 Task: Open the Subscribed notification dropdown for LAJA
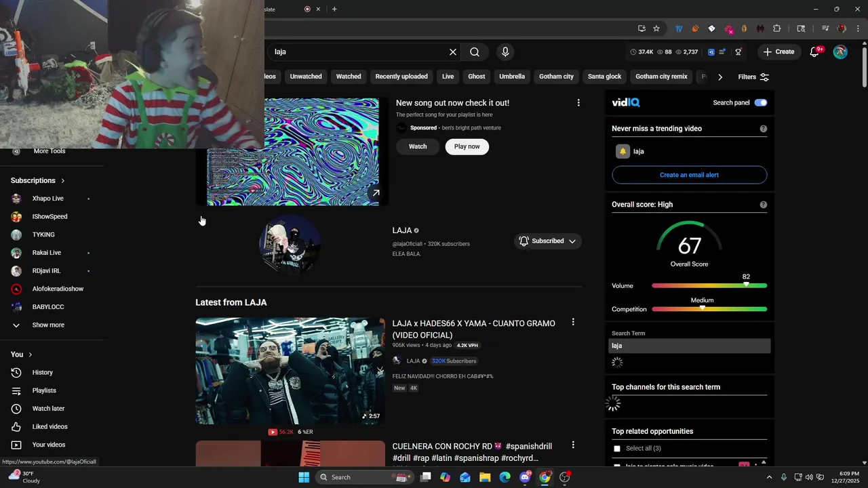click(x=547, y=241)
